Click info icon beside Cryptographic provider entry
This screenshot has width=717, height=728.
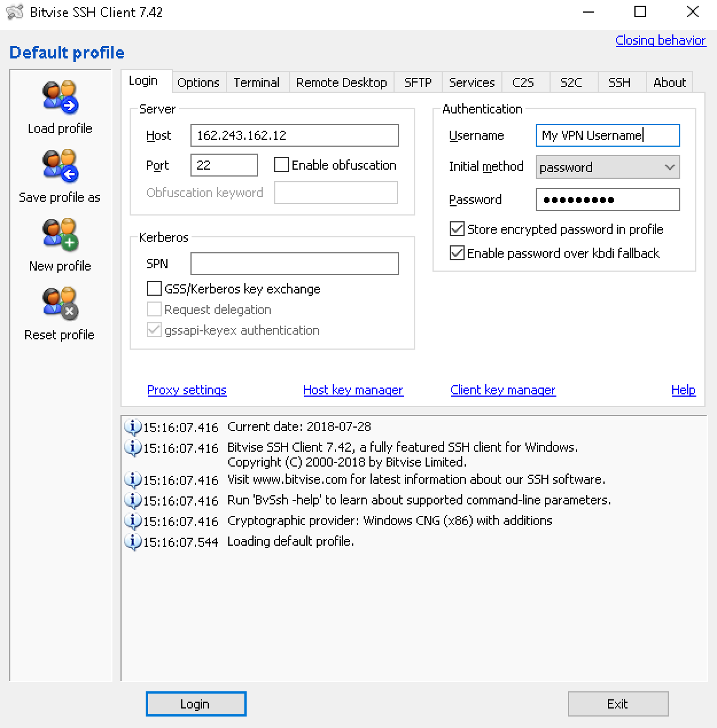(133, 521)
